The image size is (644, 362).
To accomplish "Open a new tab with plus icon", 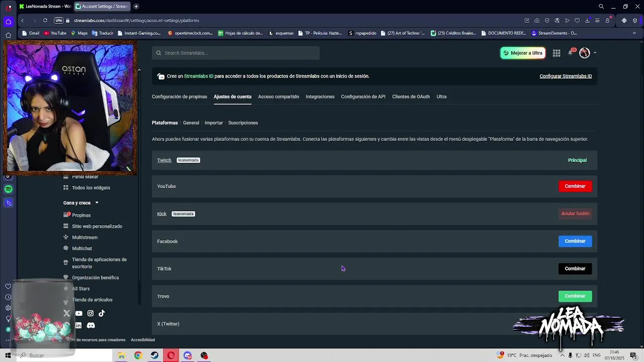I will click(136, 7).
